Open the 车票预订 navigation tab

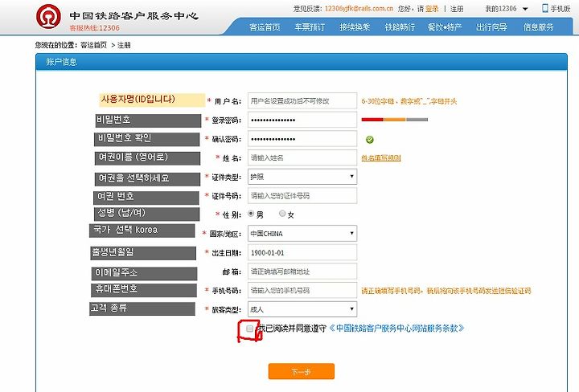[310, 27]
